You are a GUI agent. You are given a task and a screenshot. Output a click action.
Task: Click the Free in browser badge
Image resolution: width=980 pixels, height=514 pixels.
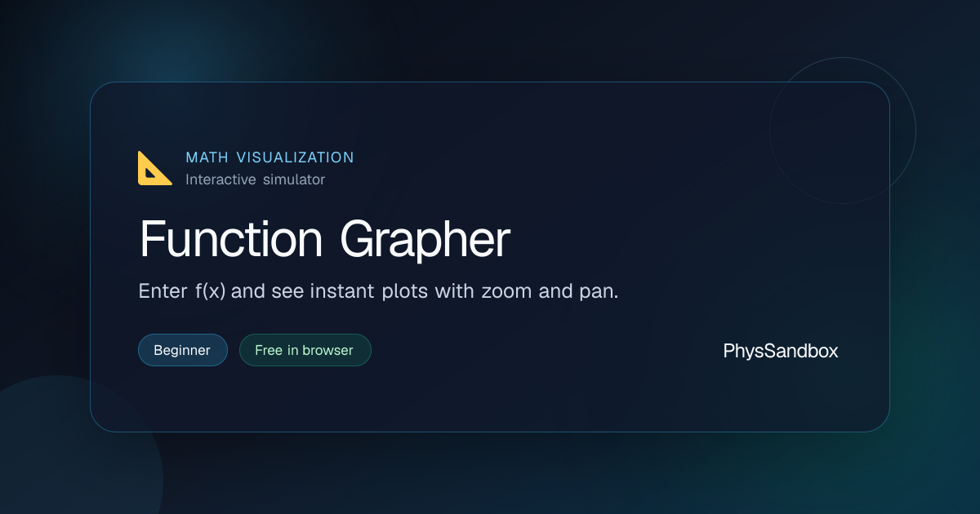point(305,350)
